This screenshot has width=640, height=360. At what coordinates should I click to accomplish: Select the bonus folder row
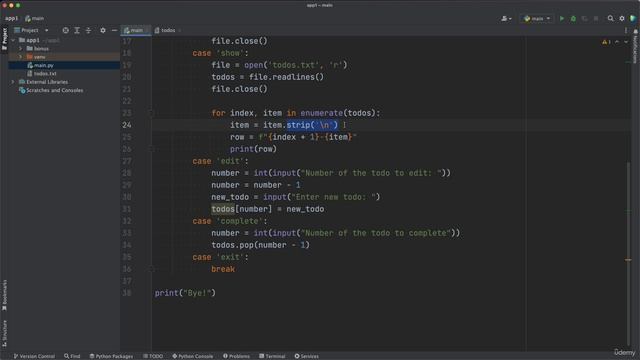point(64,48)
